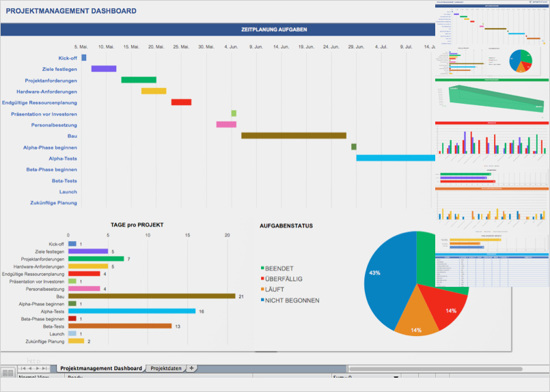Switch to the Projektdaten sheet tab
550x392 pixels.
pos(166,368)
